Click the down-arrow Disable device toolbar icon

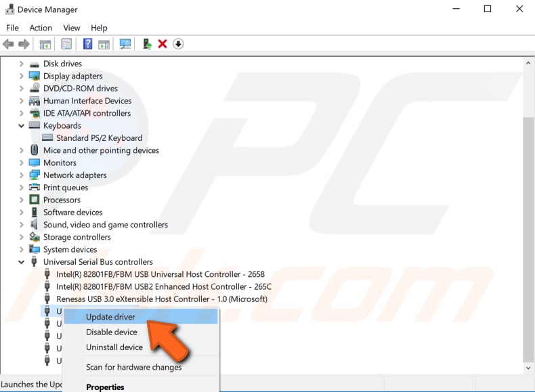[x=178, y=44]
